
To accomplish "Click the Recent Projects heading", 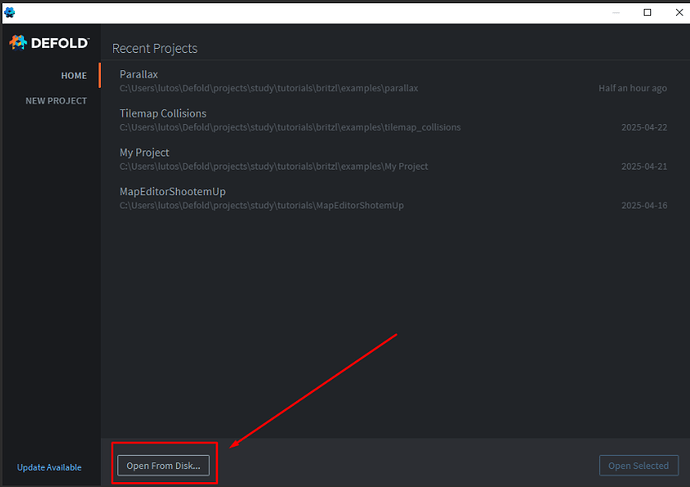I will coord(154,48).
